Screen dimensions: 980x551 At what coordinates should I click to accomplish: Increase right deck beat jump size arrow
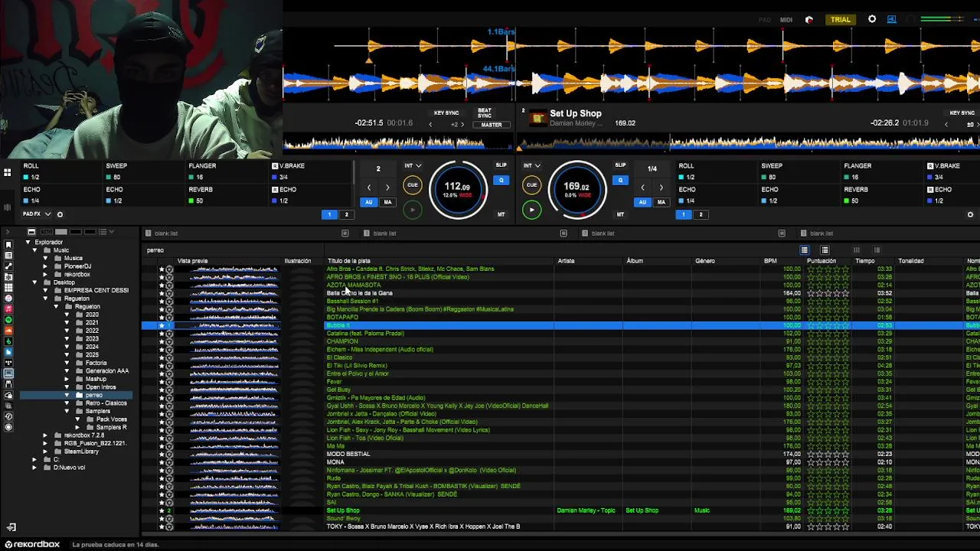[661, 187]
